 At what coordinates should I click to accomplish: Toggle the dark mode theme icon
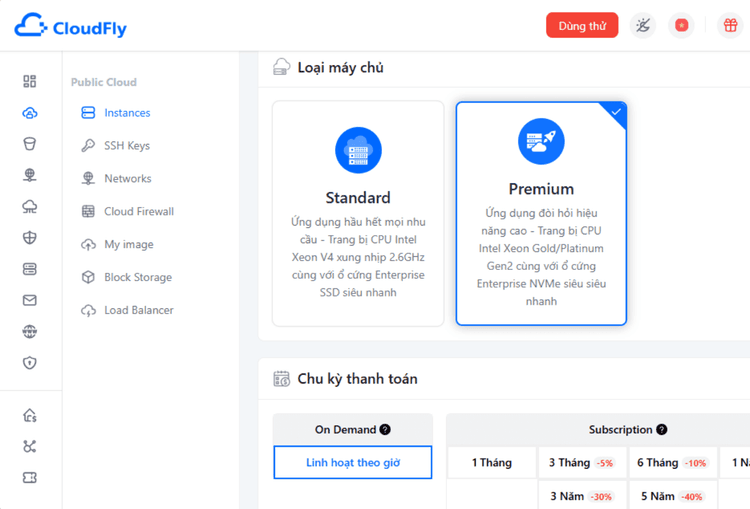pos(643,26)
